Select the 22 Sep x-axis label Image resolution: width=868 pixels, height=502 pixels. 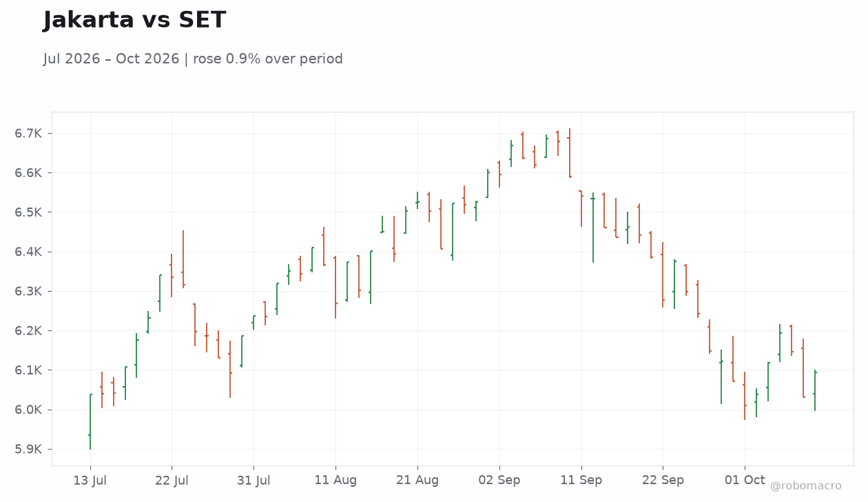coord(663,481)
